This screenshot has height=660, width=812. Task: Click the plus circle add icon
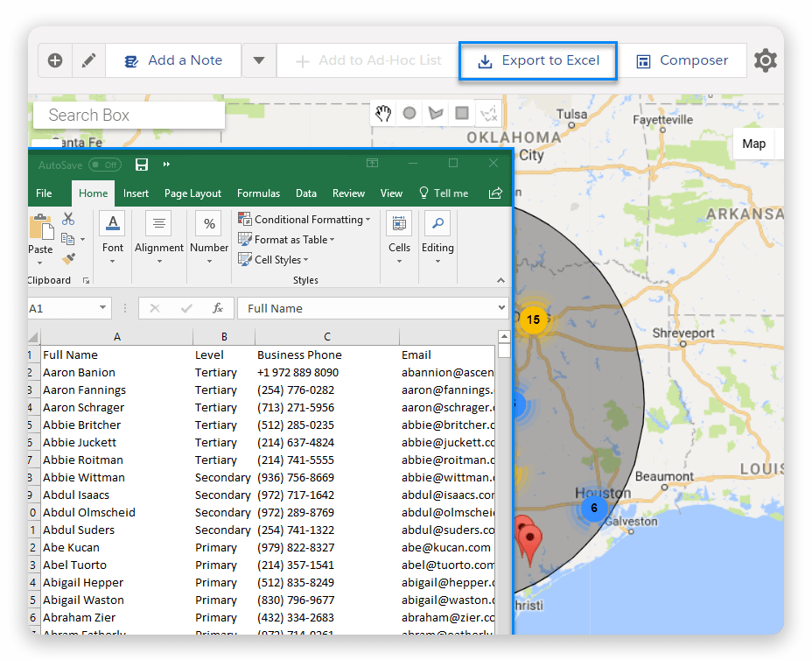click(55, 60)
